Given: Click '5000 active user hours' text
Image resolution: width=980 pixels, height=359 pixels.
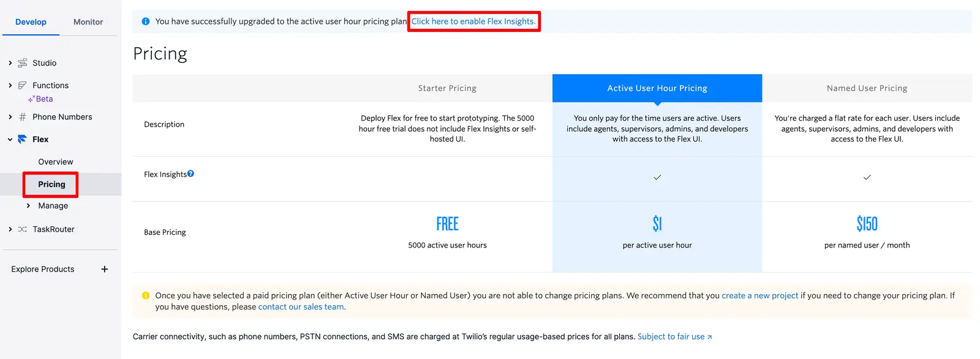Looking at the screenshot, I should click(447, 245).
